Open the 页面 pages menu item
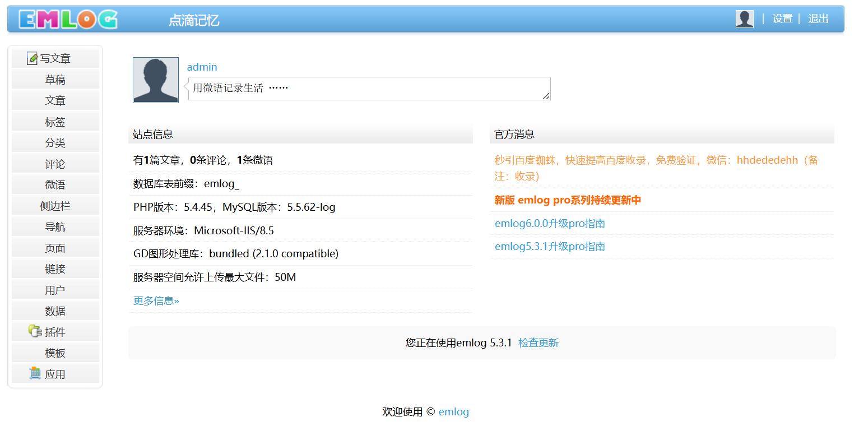Viewport: 868px width, 426px height. [55, 248]
